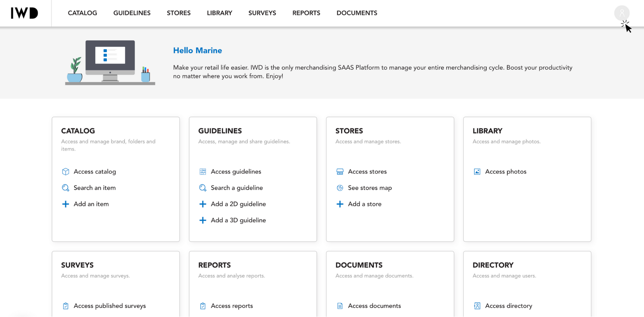Click the cube icon beside Access catalog
This screenshot has width=644, height=317.
(66, 172)
